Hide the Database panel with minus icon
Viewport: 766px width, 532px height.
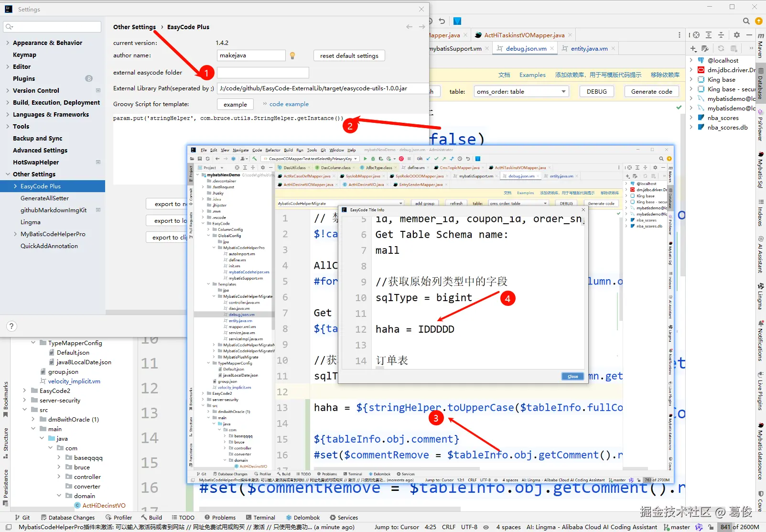click(749, 35)
